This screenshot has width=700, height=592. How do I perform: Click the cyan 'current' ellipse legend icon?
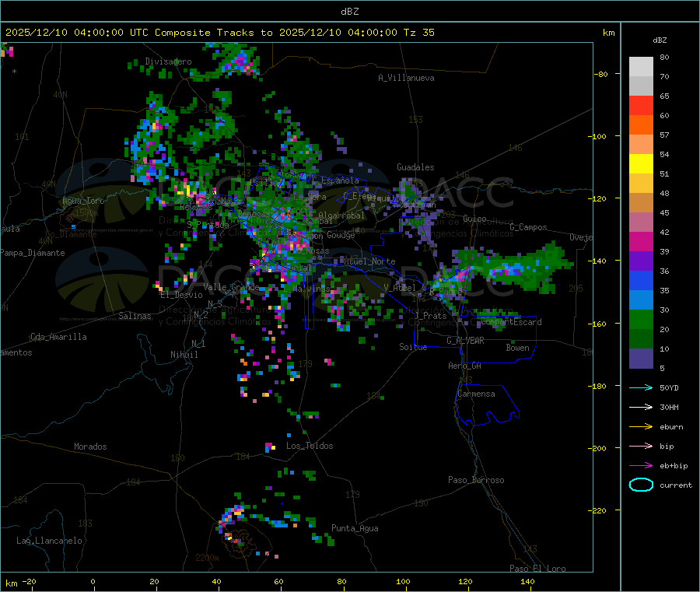click(641, 485)
